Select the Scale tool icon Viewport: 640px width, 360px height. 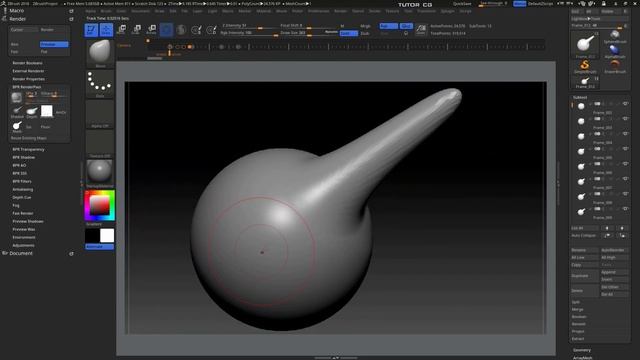[x=137, y=29]
